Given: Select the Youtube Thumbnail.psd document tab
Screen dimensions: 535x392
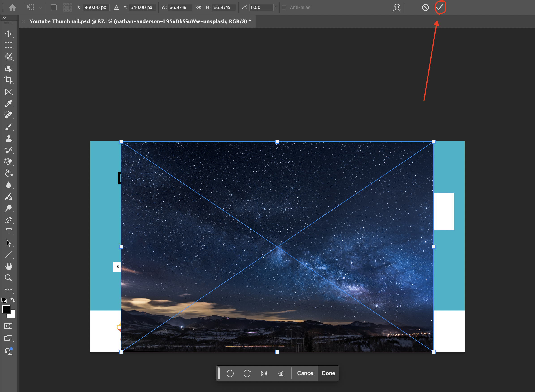Looking at the screenshot, I should coord(140,22).
